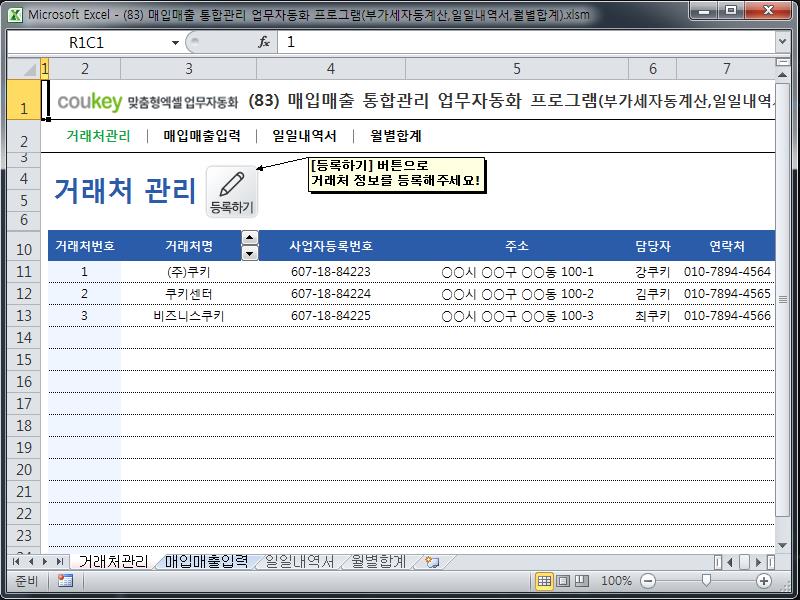Screen dimensions: 800x600
Task: Select column 5 header
Action: tap(517, 68)
